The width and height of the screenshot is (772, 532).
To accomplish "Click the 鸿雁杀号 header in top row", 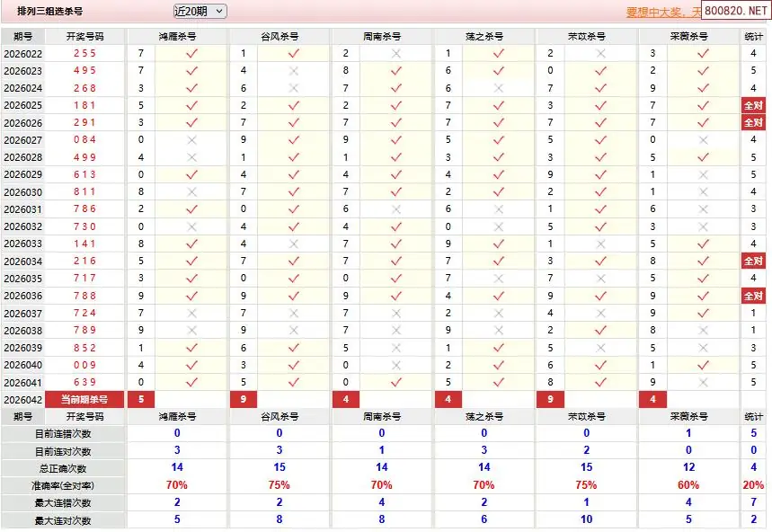I will coord(177,36).
